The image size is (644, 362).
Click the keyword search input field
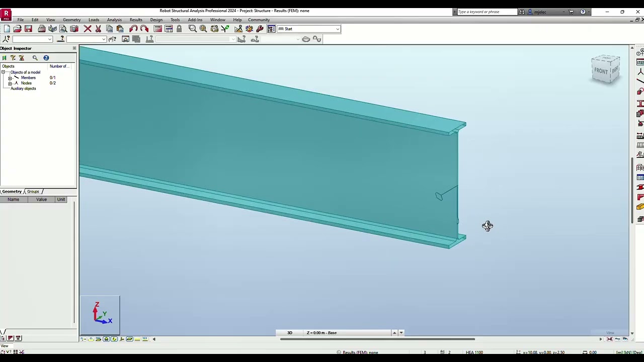coord(487,12)
